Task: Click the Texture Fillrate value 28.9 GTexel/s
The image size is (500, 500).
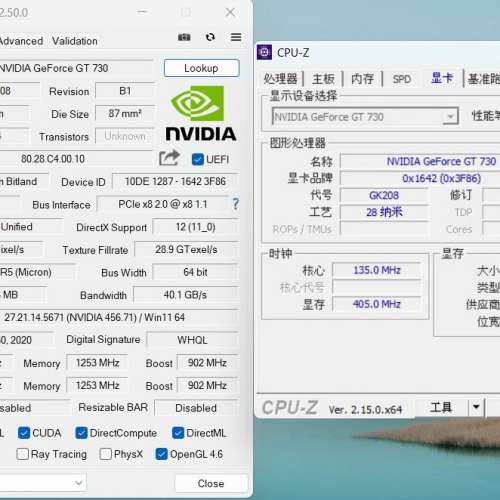Action: pos(186,250)
